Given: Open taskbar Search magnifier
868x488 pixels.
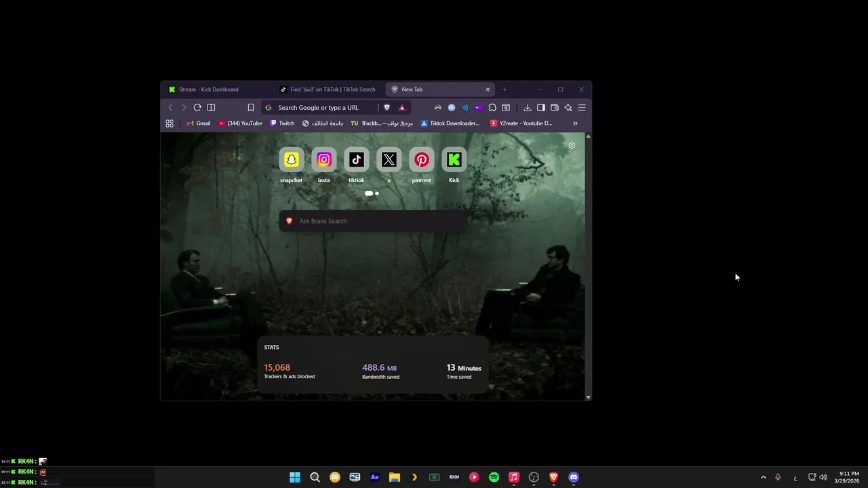Looking at the screenshot, I should (x=315, y=477).
